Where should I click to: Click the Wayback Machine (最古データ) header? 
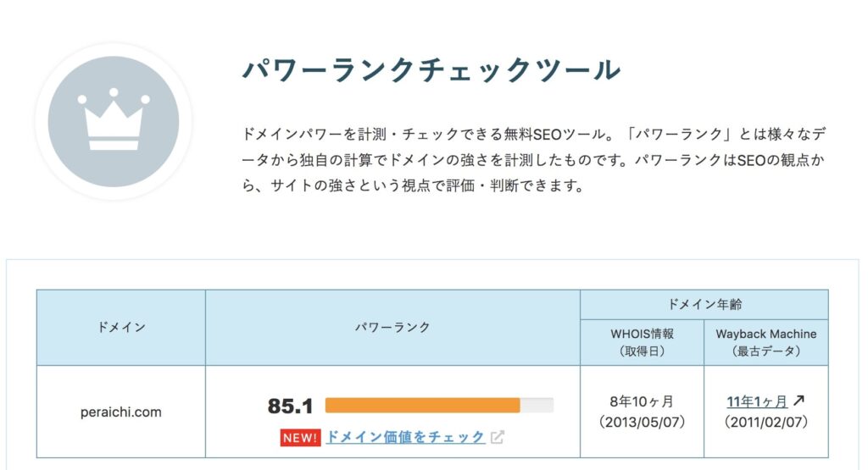(766, 342)
